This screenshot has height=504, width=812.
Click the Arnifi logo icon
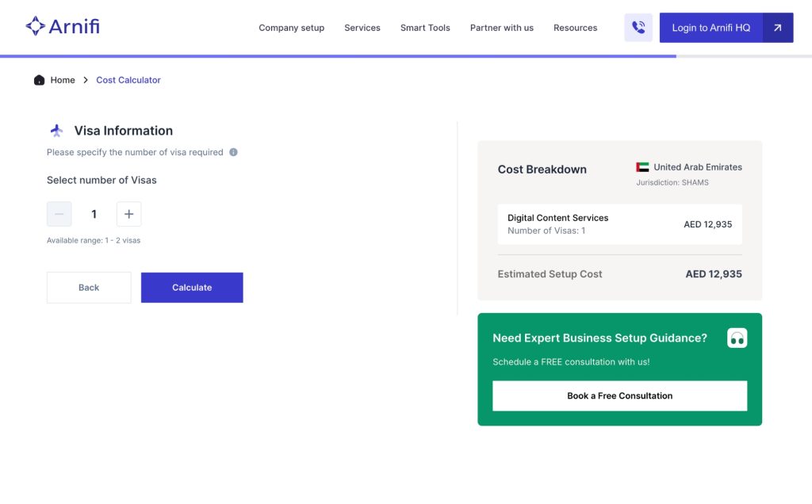tap(35, 25)
